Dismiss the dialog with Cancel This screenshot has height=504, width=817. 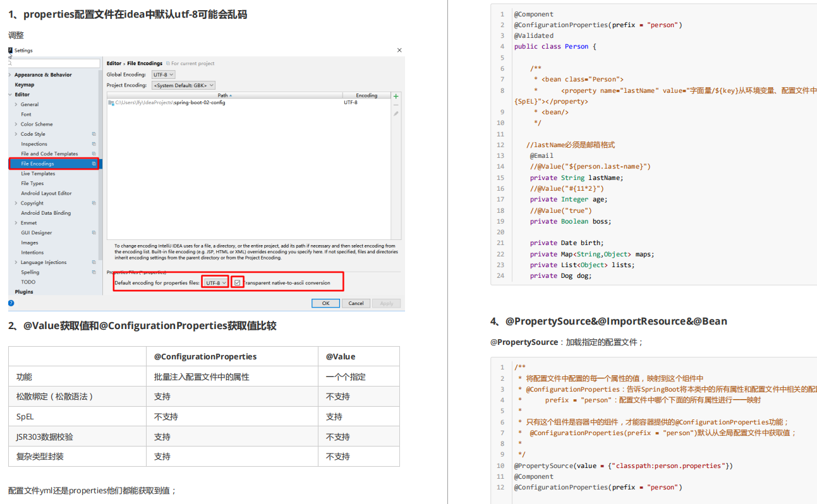[356, 303]
